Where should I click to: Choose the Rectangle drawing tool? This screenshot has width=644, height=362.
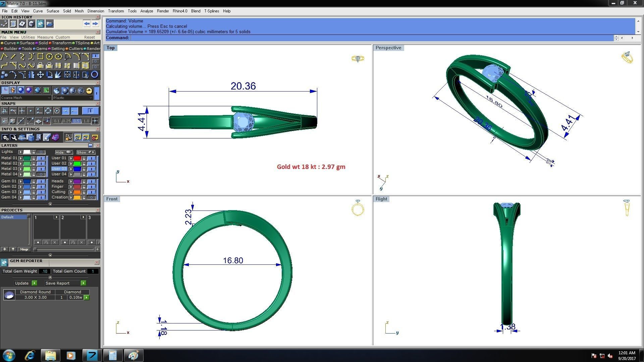(40, 56)
